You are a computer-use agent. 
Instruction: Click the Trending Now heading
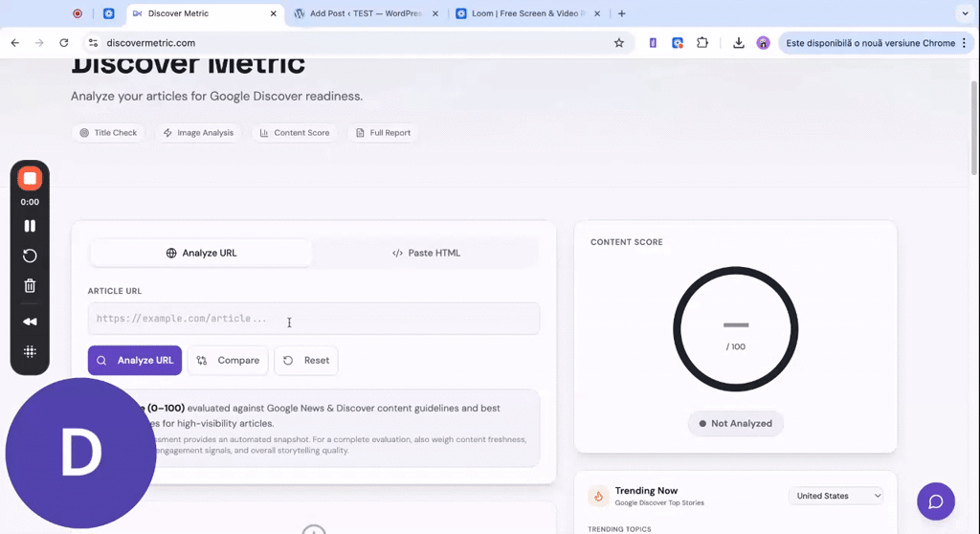pos(646,491)
